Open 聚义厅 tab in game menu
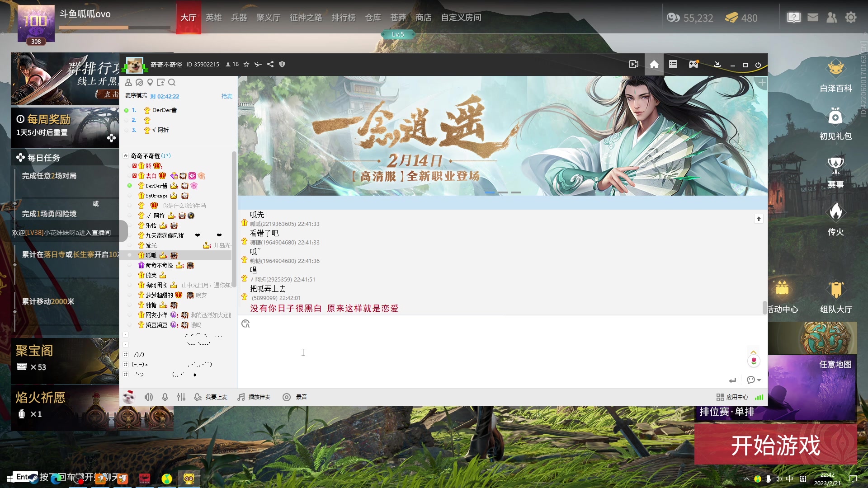The height and width of the screenshot is (488, 868). [x=269, y=18]
